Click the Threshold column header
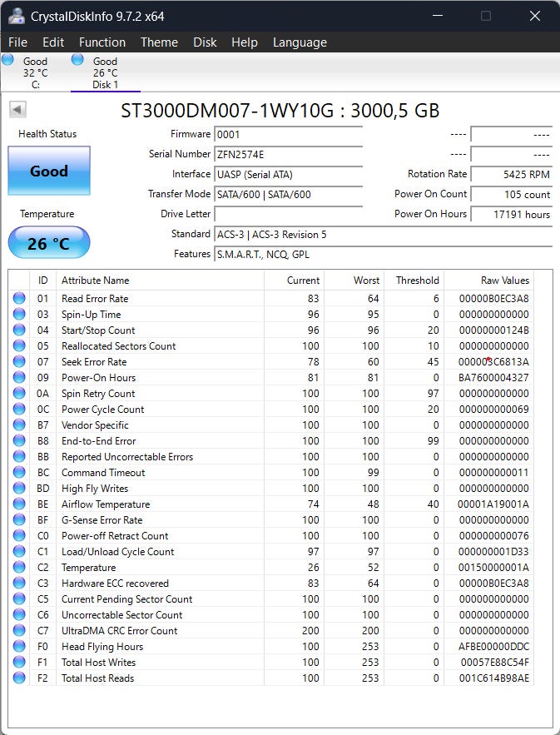The image size is (560, 735). [x=414, y=281]
